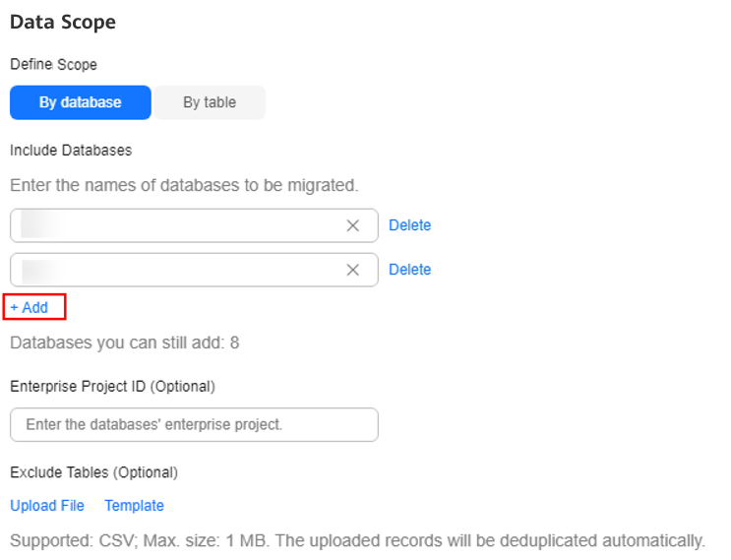Image resolution: width=731 pixels, height=560 pixels.
Task: Delete the first included database entry
Action: point(410,225)
